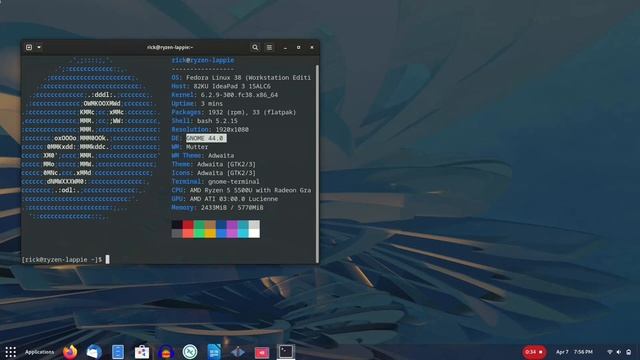Click the '[rick@ryzen-lappie ~]$' prompt line

[x=65, y=260]
